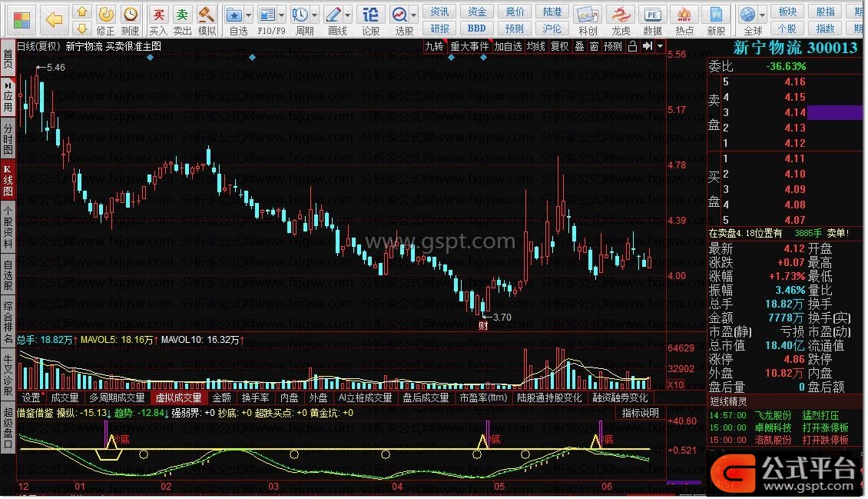
Task: Click the yellow up arrow icon
Action: click(82, 12)
